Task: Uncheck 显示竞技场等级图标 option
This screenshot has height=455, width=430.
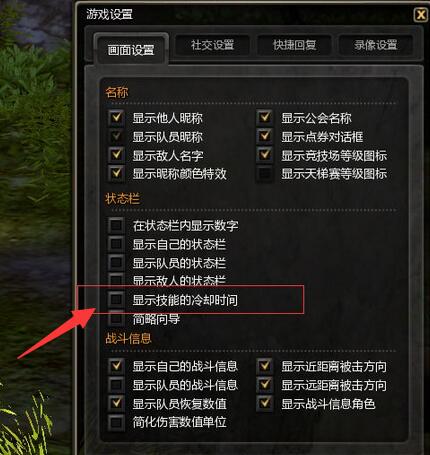Action: click(x=265, y=155)
